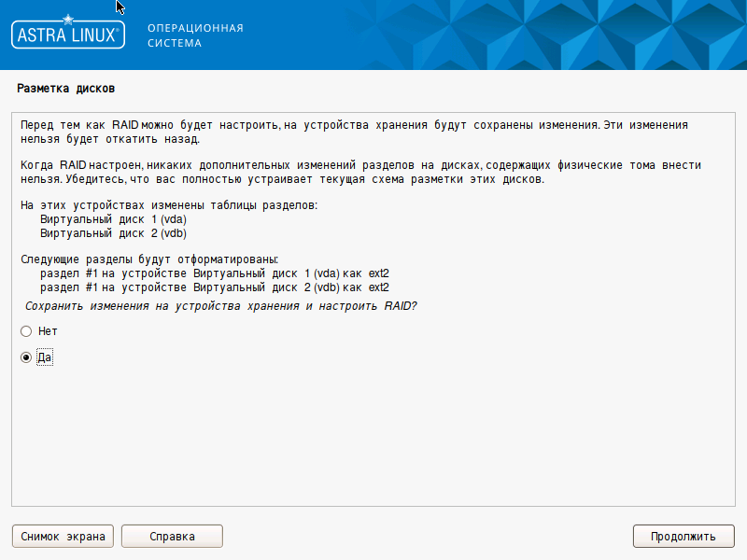Open help with the "Справка" button

[172, 536]
